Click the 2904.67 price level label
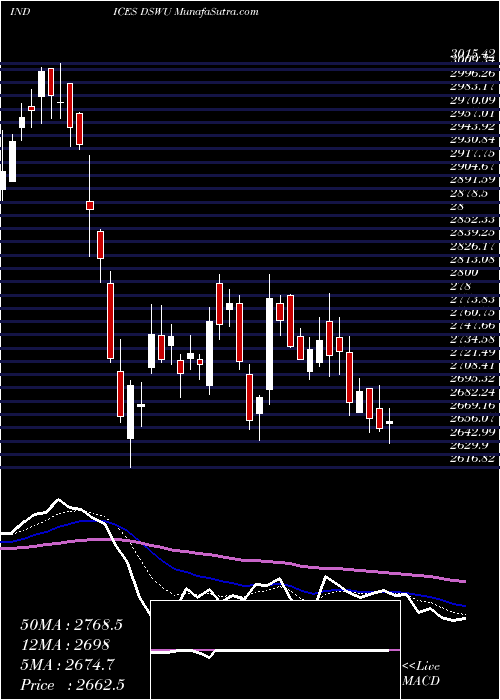The width and height of the screenshot is (500, 700). point(472,167)
